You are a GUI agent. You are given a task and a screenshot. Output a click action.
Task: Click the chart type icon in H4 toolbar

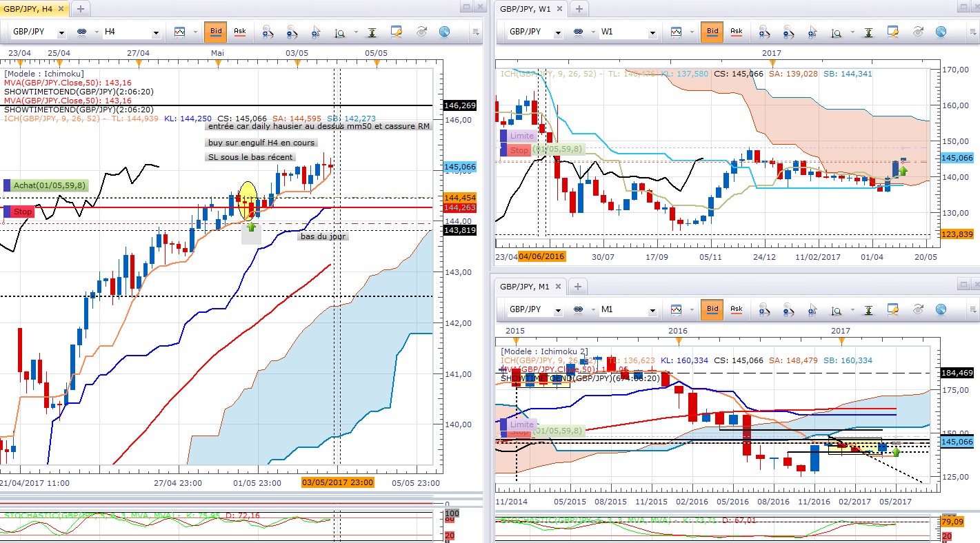179,32
